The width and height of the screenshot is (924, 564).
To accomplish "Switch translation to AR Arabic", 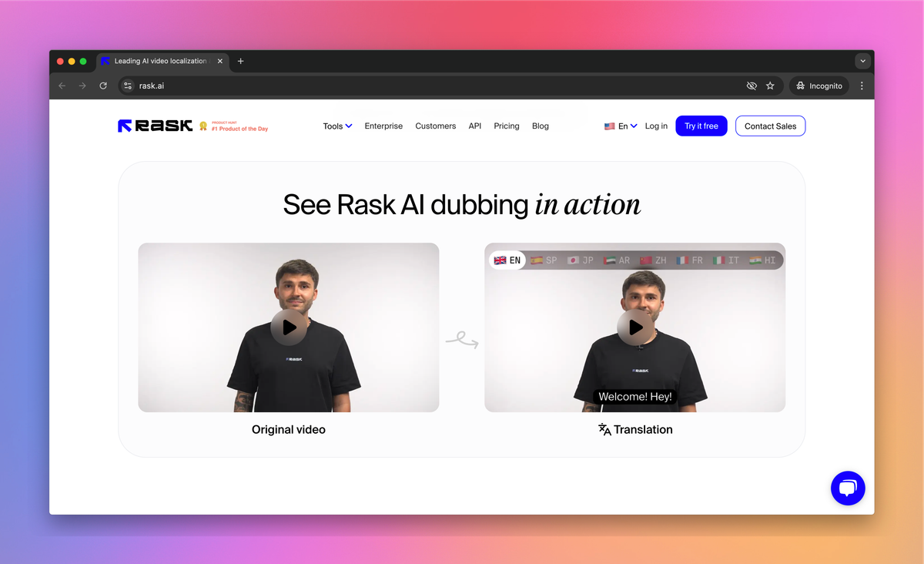I will [x=617, y=260].
